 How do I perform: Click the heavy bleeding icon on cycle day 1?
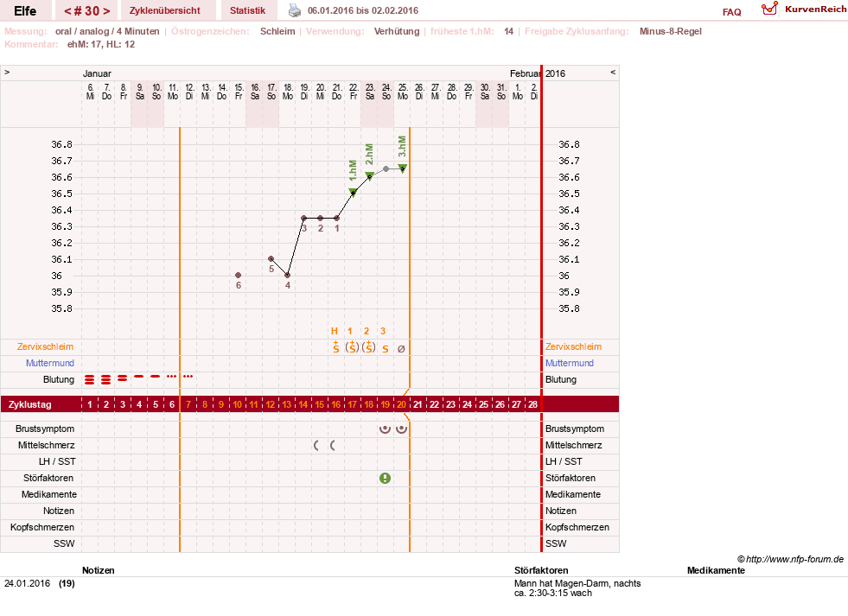point(90,380)
